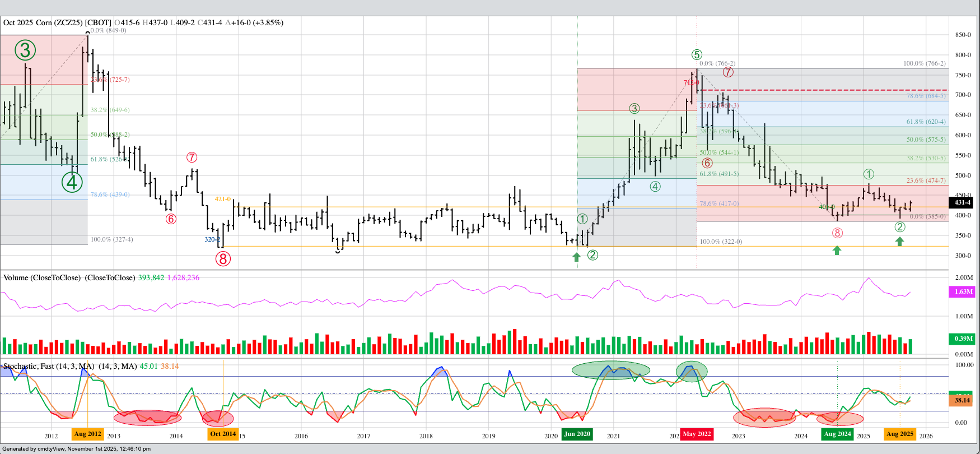Select the green Jun 2020 date flag
Screen dimensions: 980x454
(x=577, y=434)
